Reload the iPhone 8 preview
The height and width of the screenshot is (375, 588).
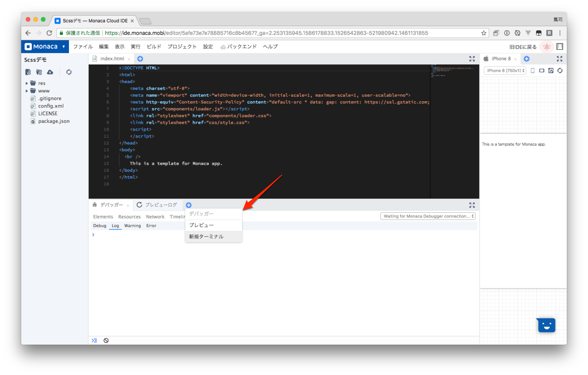[x=560, y=71]
